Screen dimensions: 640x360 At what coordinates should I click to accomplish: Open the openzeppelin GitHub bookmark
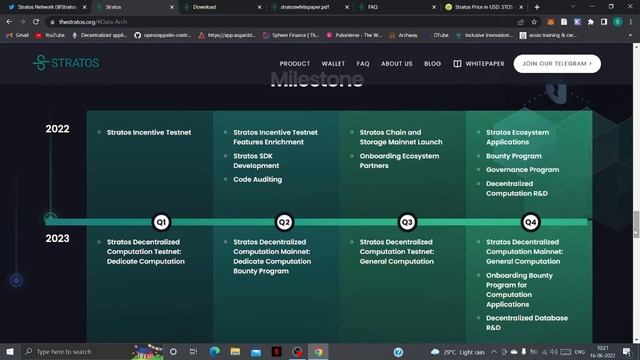point(162,36)
